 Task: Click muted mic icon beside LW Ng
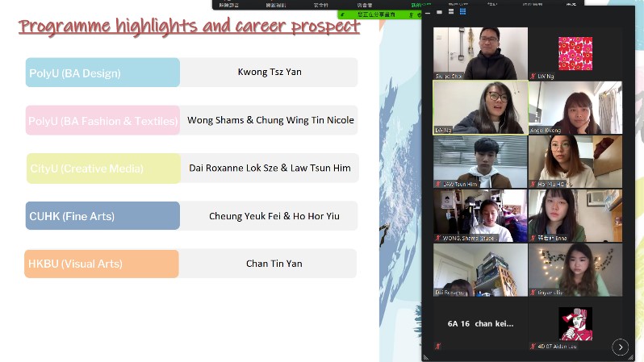[533, 76]
